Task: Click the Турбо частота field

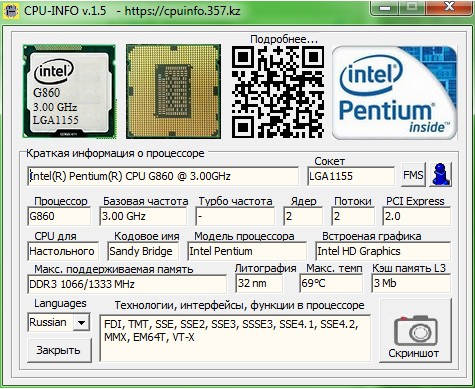Action: tap(235, 216)
